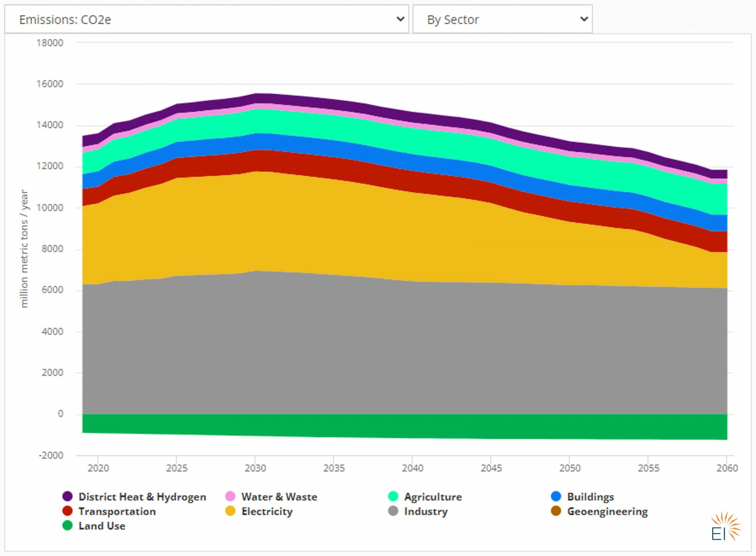756x556 pixels.
Task: Toggle the District Heat & Hydrogen legend marker
Action: (68, 496)
